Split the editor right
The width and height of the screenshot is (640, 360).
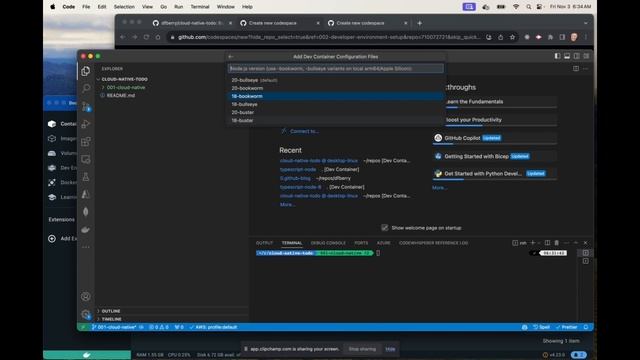tap(576, 69)
